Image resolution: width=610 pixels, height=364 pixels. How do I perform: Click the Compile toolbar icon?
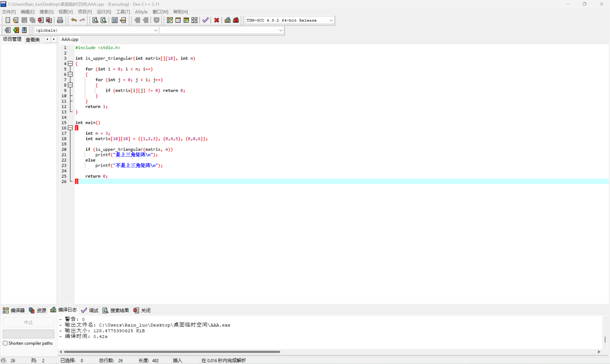click(169, 20)
